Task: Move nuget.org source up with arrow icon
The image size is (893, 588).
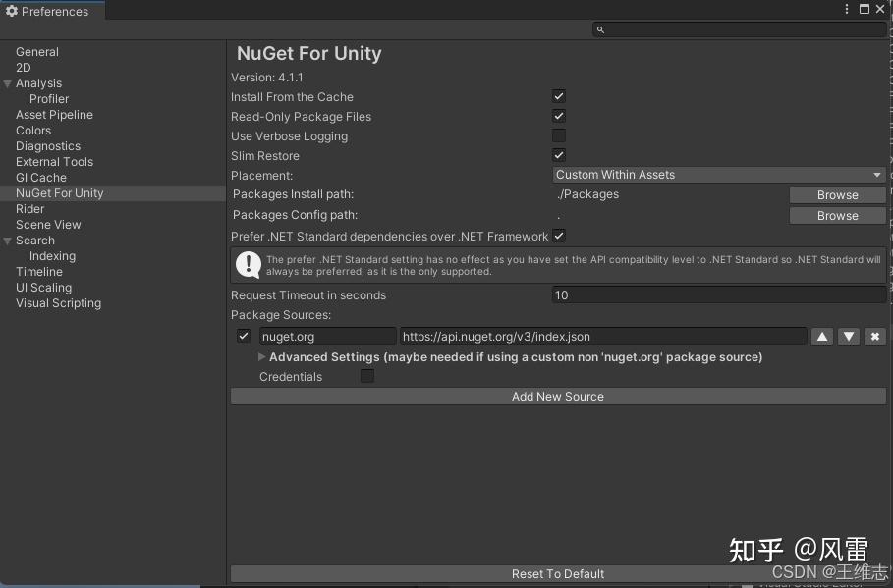Action: point(822,336)
